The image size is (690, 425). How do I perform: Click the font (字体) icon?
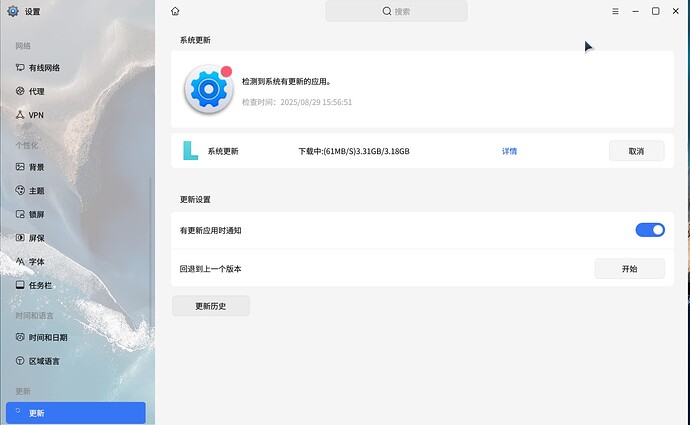coord(20,261)
